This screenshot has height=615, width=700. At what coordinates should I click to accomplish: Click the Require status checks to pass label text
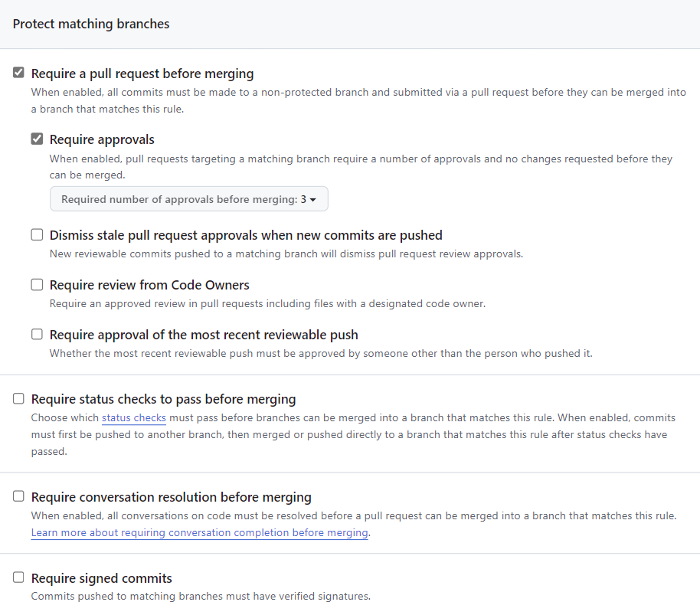point(163,399)
